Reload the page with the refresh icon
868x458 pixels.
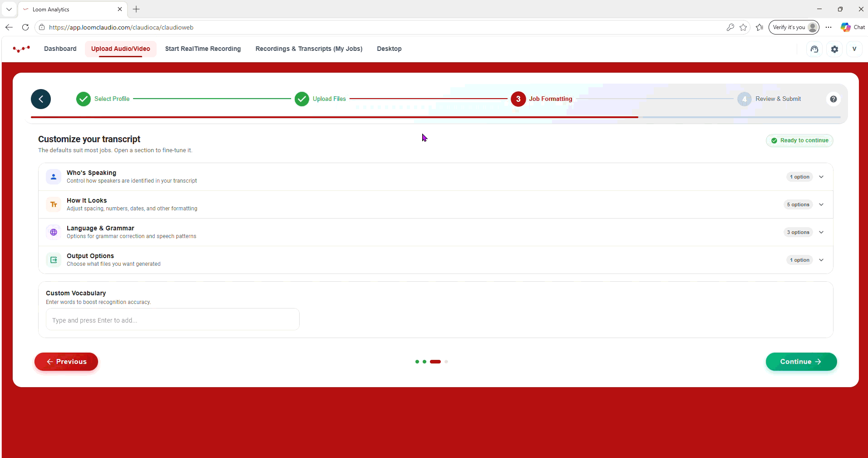[x=25, y=27]
